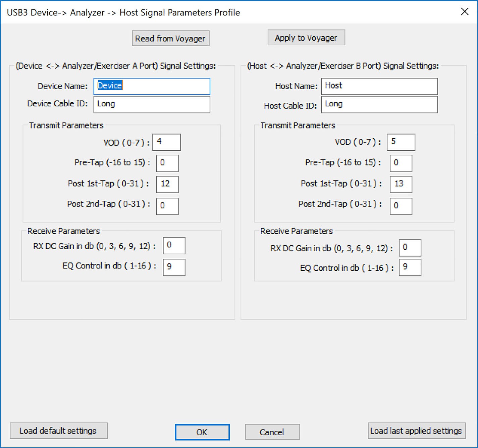Load last applied settings
Viewport: 478px width, 448px height.
[417, 431]
